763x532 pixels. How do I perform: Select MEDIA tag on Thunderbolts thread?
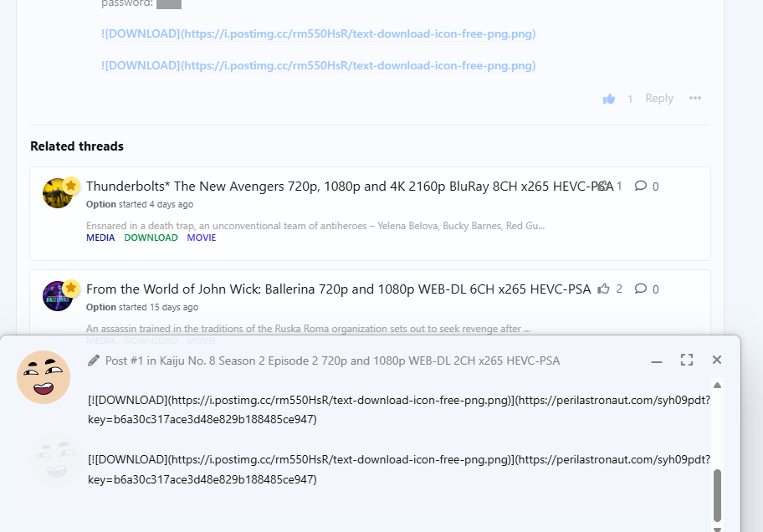coord(100,238)
